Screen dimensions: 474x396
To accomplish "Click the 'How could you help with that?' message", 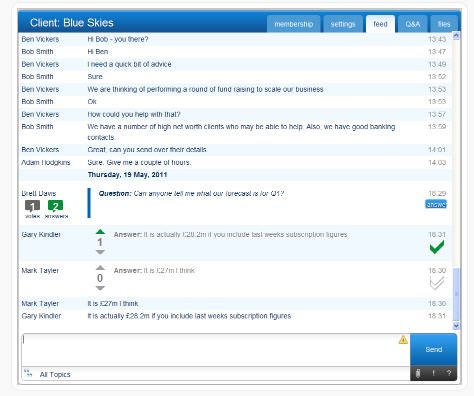I will click(134, 114).
